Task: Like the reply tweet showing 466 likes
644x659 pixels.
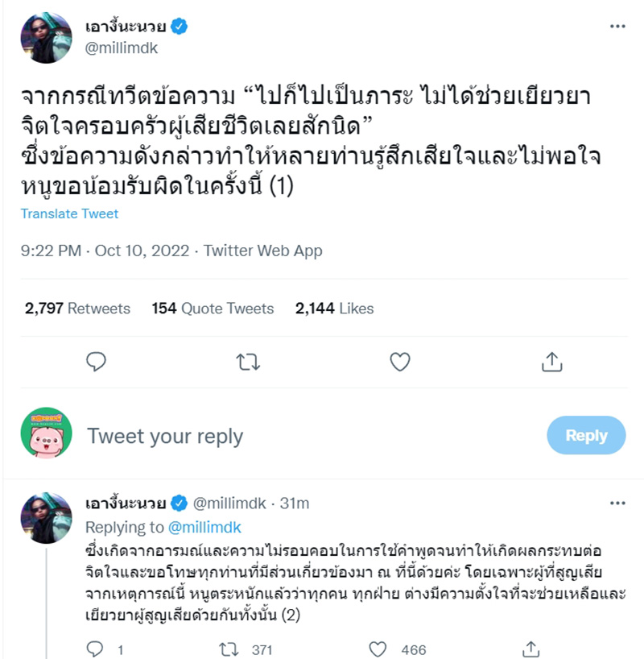Action: pos(376,648)
